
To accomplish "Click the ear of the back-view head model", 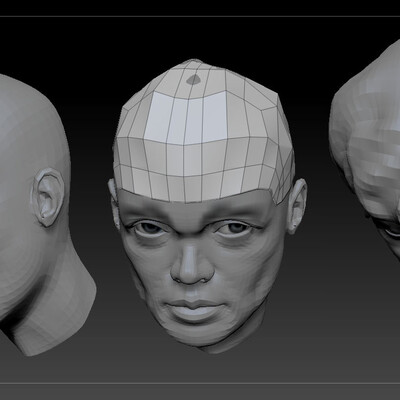I will [47, 197].
